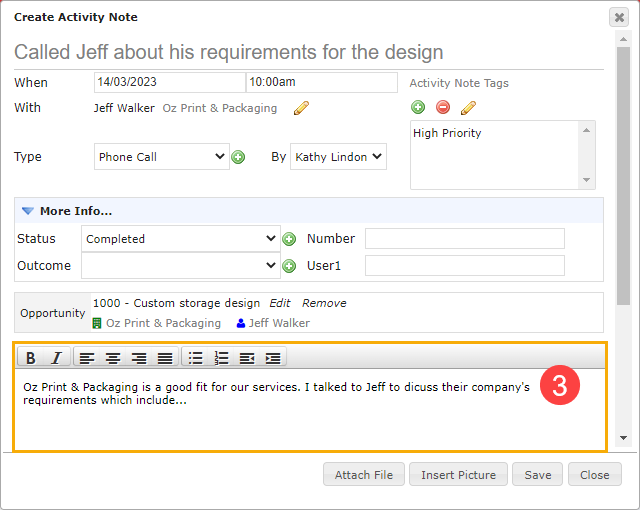The height and width of the screenshot is (510, 640).
Task: Add a new activity Type option
Action: (x=238, y=157)
